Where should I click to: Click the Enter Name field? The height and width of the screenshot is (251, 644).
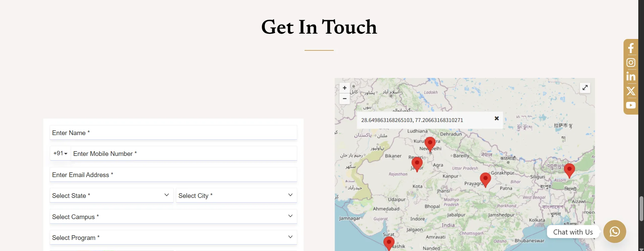[173, 133]
